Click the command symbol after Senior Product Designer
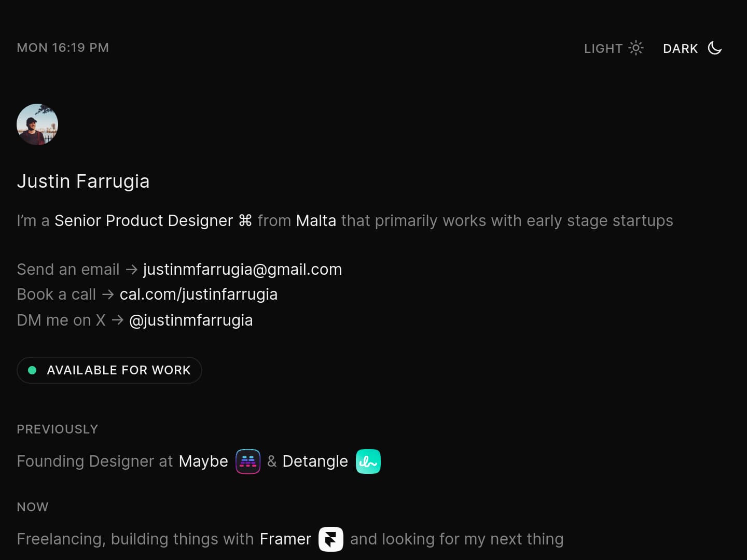This screenshot has width=747, height=560. (245, 221)
